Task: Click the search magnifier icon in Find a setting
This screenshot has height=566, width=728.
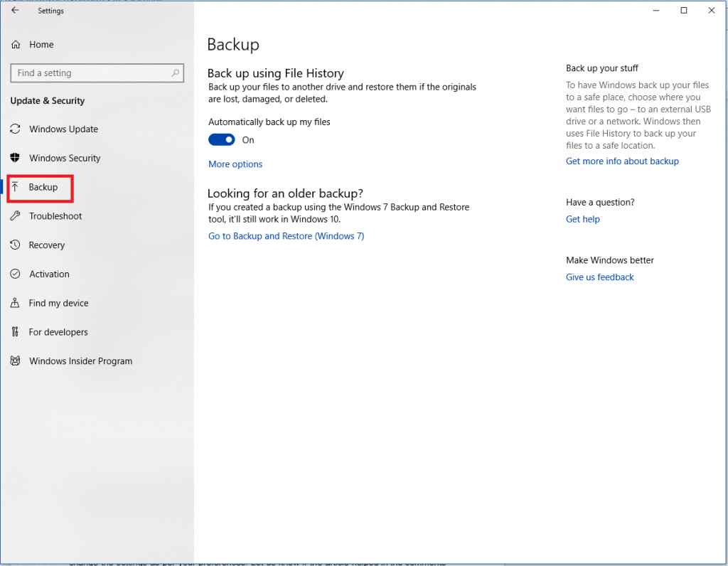Action: pyautogui.click(x=175, y=73)
